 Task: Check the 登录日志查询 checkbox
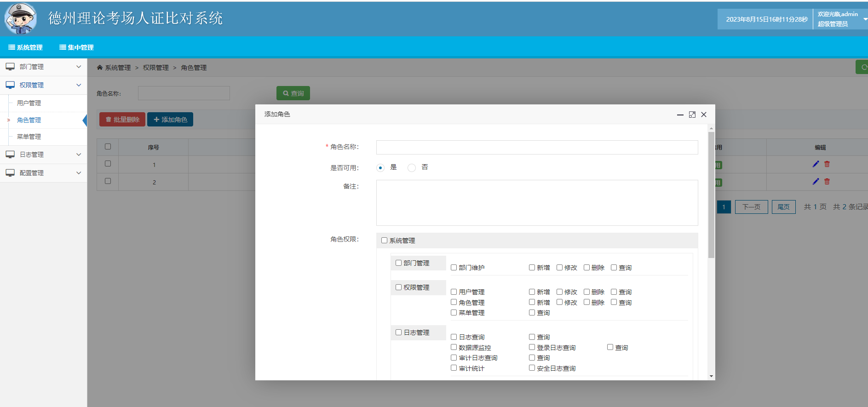pos(532,347)
